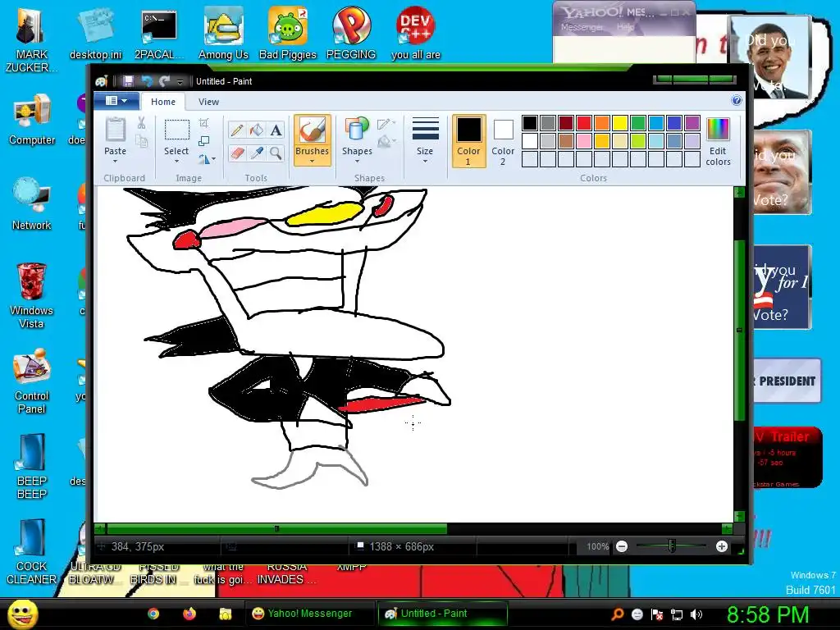Open Among Us desktop icon

[223, 33]
